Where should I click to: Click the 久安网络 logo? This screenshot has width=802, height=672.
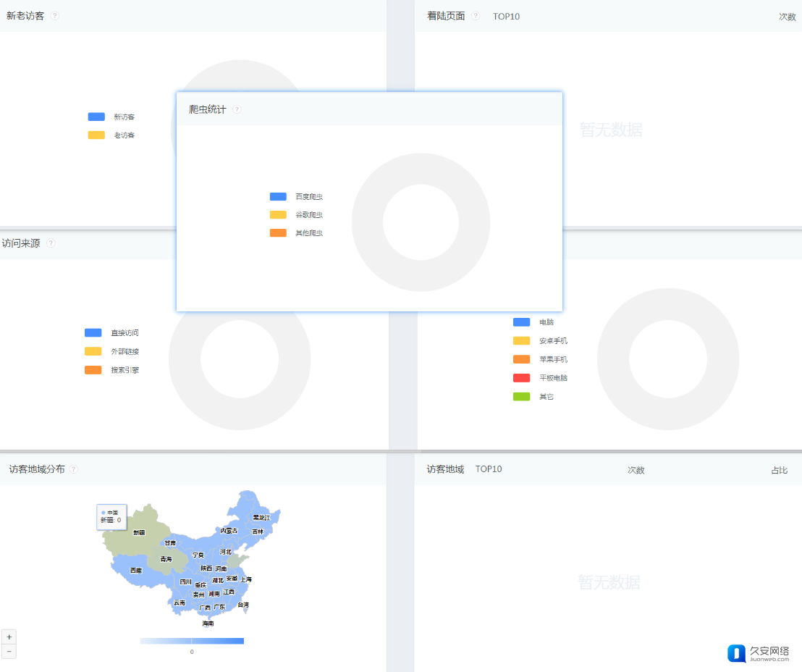[759, 653]
